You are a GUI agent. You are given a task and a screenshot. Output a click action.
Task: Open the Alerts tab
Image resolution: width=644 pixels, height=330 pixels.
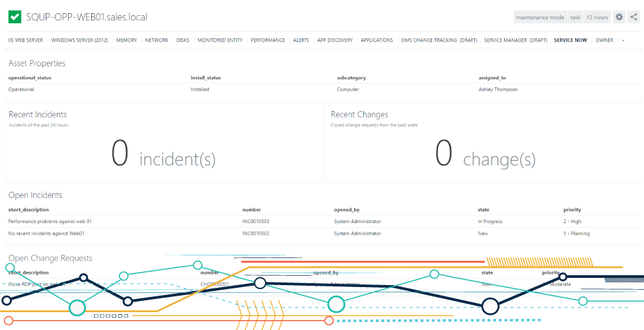coord(301,40)
